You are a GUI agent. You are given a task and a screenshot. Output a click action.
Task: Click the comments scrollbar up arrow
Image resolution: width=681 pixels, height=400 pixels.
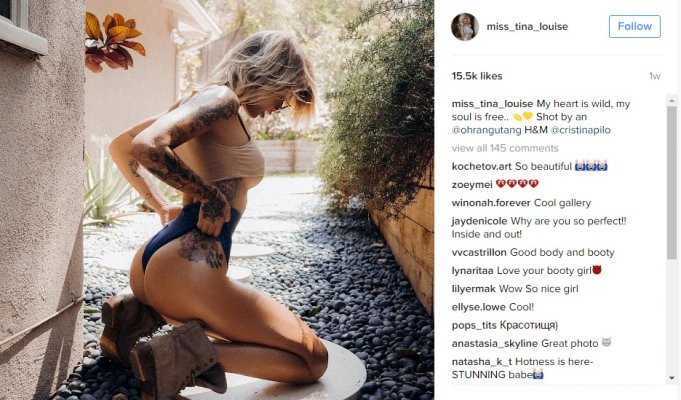(x=672, y=100)
